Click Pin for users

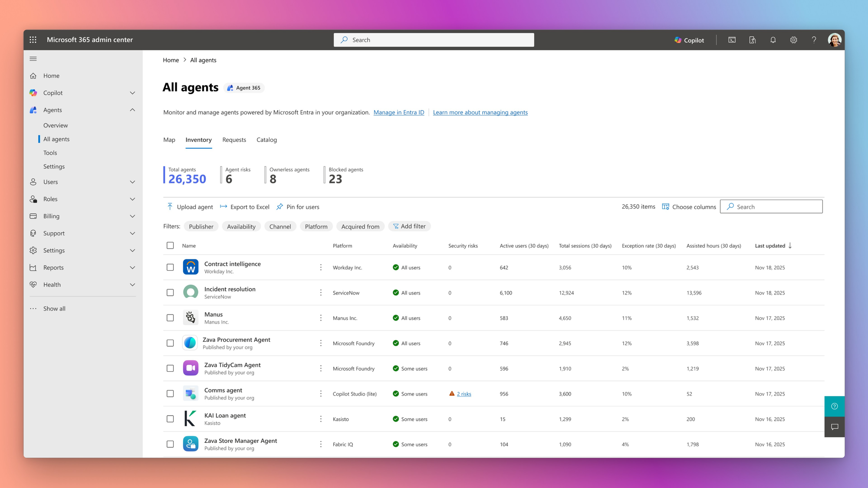298,207
